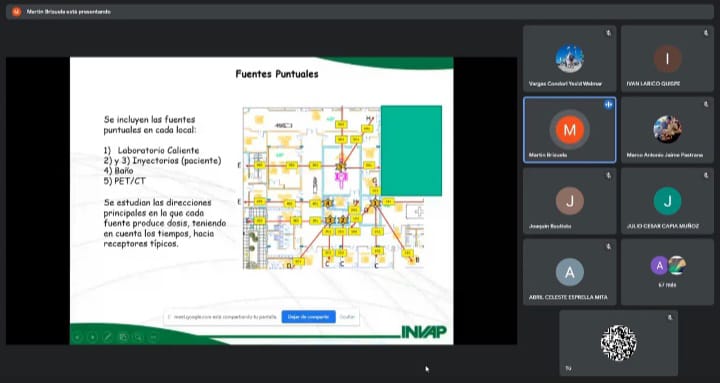Open the see-all-slides grid icon
720x383 pixels.
coord(123,337)
